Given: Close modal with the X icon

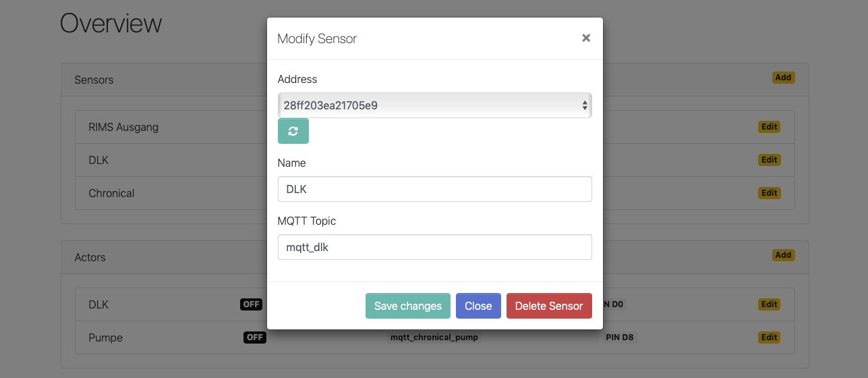Looking at the screenshot, I should [x=586, y=38].
